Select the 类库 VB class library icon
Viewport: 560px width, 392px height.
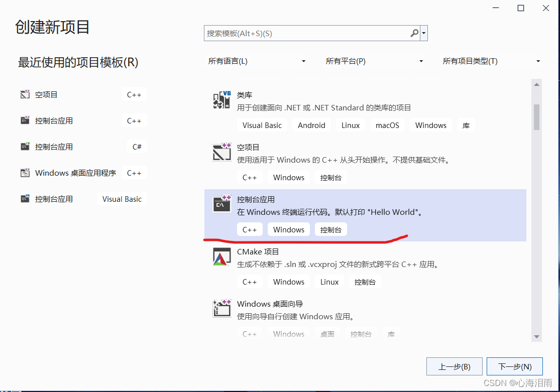(x=222, y=100)
